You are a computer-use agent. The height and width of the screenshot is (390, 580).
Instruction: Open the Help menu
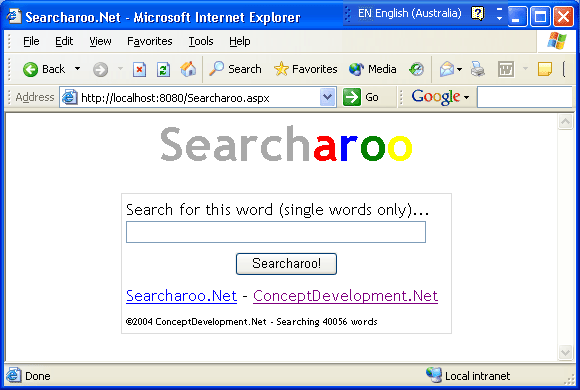(240, 41)
